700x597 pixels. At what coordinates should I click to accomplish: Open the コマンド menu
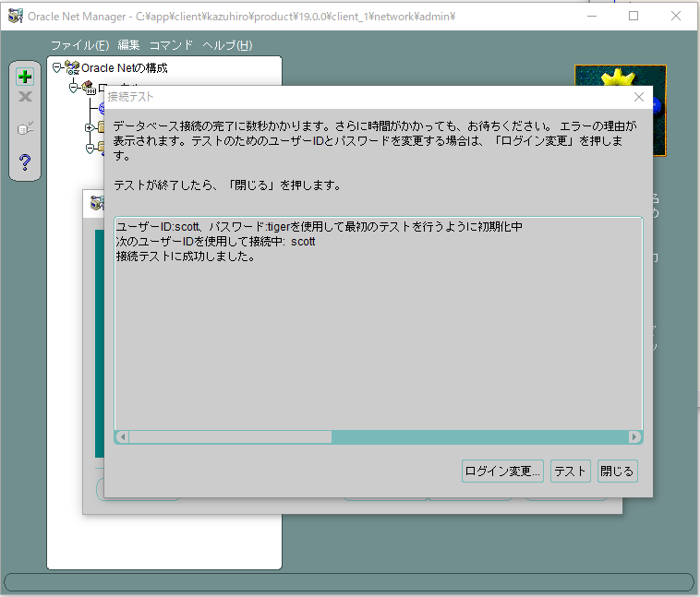tap(171, 45)
